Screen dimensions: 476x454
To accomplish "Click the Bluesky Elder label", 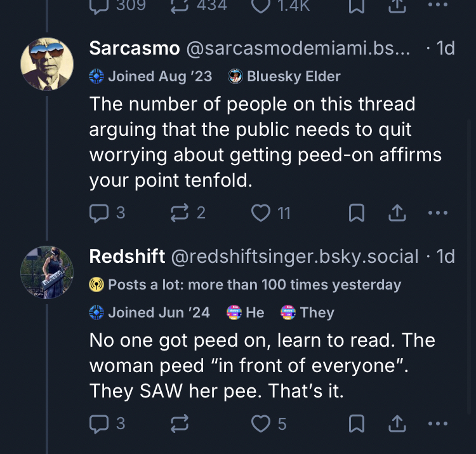I will pos(284,76).
